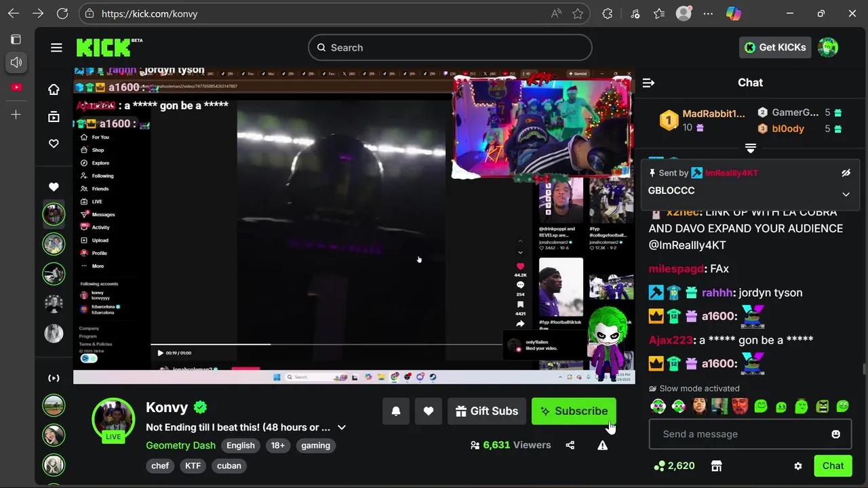Open a new vertical tab with plus
868x488 pixels.
16,115
